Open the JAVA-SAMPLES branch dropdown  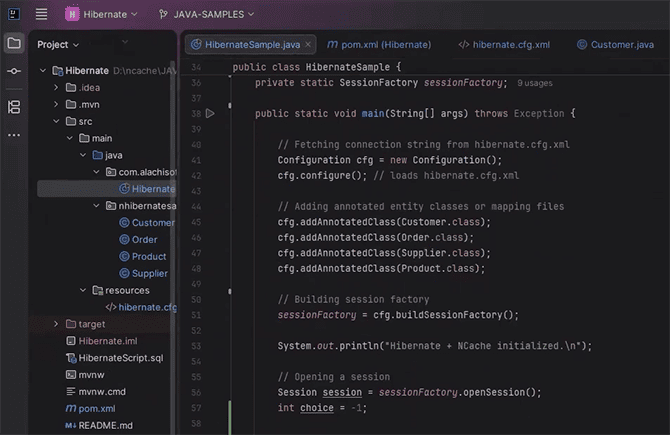coord(206,14)
